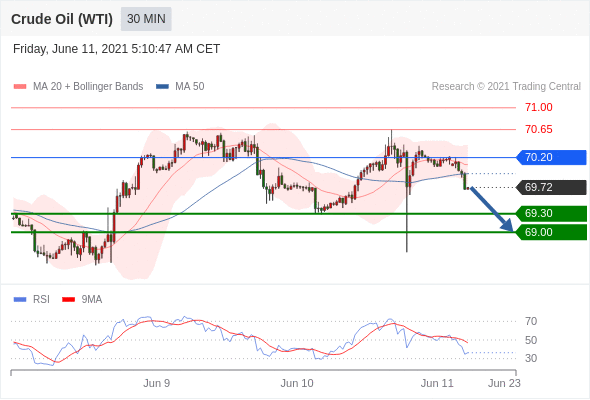
Task: Click the Research © 2021 Trading Central credit
Action: point(506,87)
